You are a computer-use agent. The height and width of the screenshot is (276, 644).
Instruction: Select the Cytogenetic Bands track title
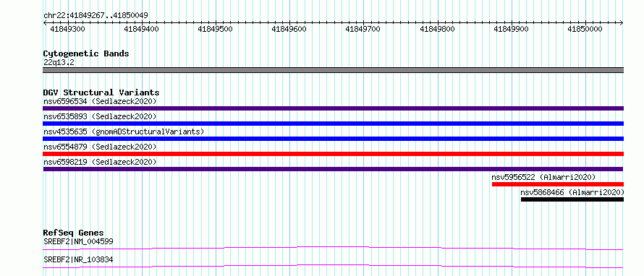[x=86, y=53]
